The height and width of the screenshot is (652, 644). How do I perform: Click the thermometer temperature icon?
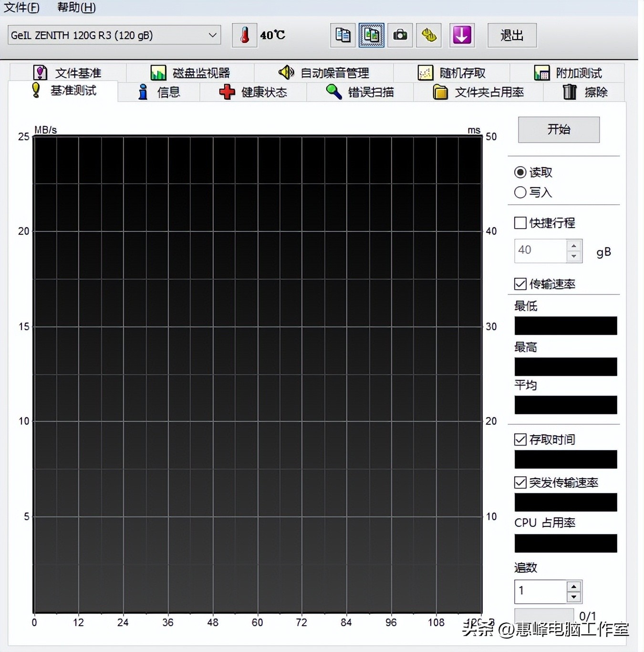click(x=245, y=35)
